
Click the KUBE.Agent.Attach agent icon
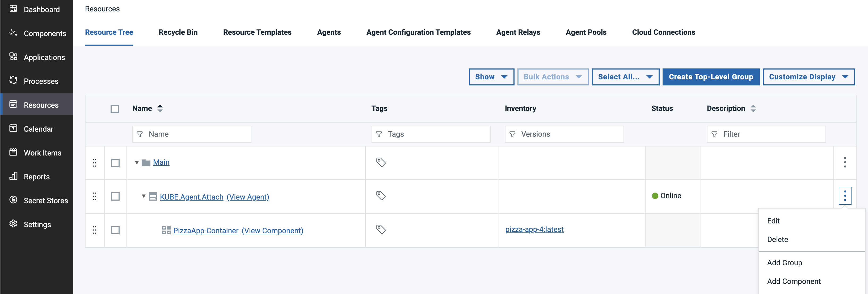[x=153, y=196]
